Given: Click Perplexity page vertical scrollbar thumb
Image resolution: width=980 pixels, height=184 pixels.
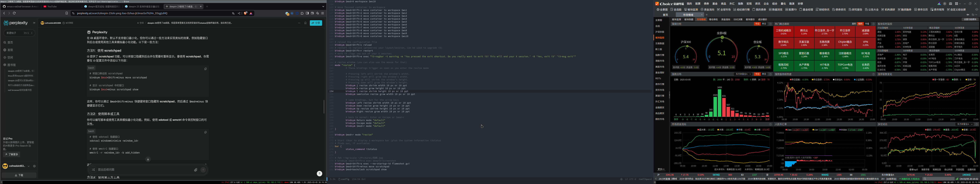Looking at the screenshot, I should click(x=324, y=107).
